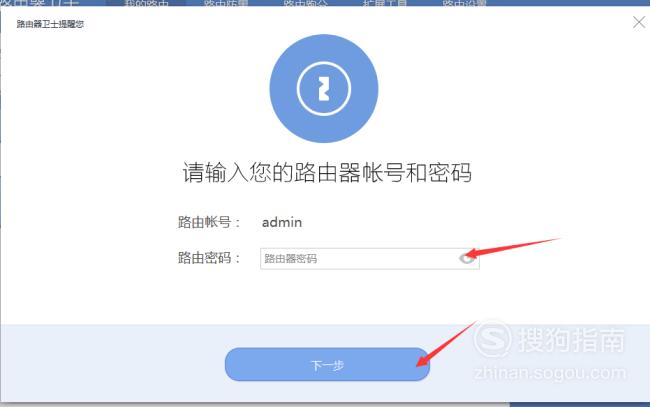Click the 下一步 next step button
The height and width of the screenshot is (407, 650).
[327, 364]
